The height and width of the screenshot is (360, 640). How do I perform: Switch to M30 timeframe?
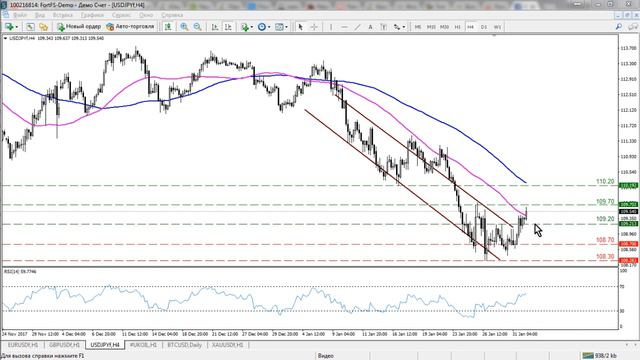[x=444, y=27]
